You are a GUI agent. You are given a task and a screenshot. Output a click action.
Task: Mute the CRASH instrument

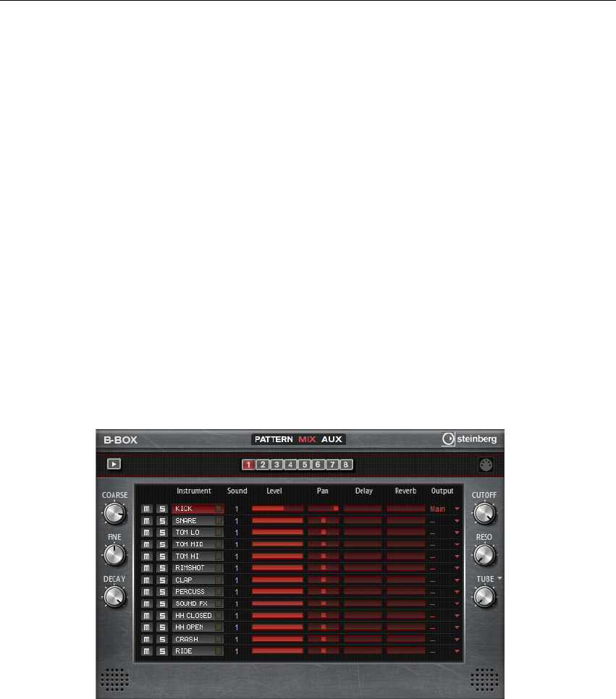coord(147,639)
